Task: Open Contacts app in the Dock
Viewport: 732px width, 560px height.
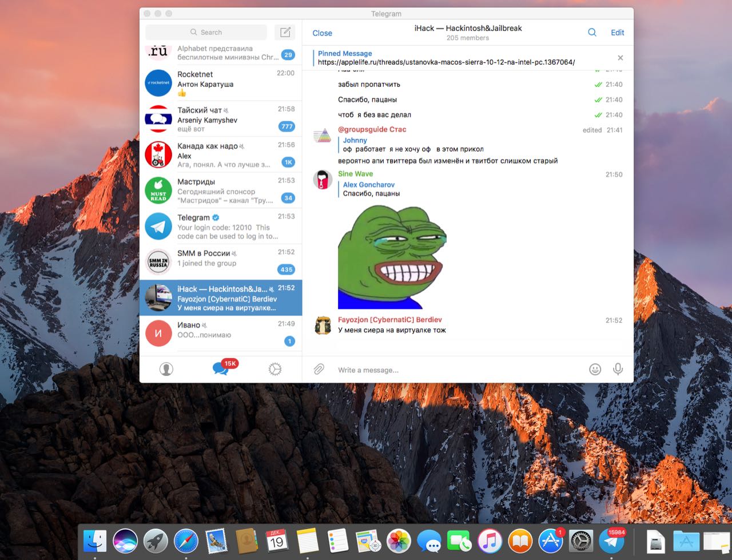Action: pos(247,541)
